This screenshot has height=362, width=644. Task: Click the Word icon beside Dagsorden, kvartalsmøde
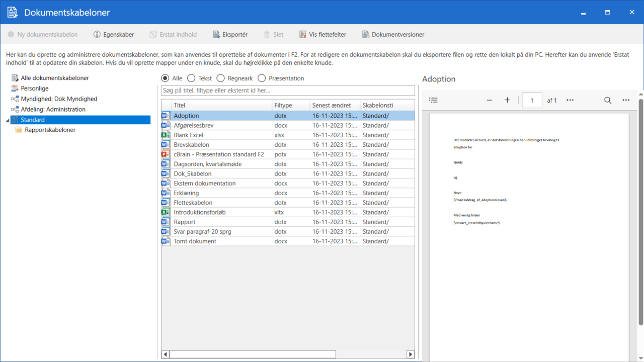[166, 164]
